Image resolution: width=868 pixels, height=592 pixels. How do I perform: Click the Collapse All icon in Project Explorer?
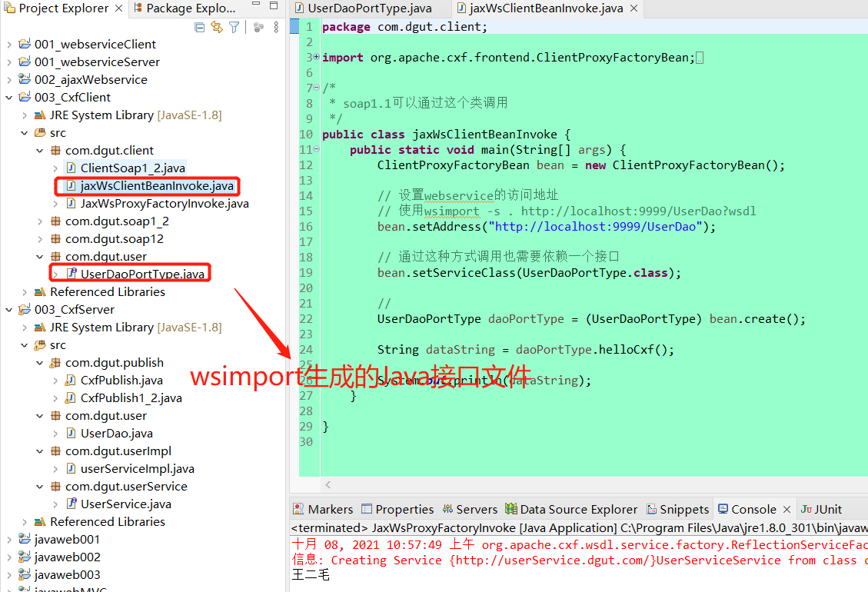(x=199, y=27)
